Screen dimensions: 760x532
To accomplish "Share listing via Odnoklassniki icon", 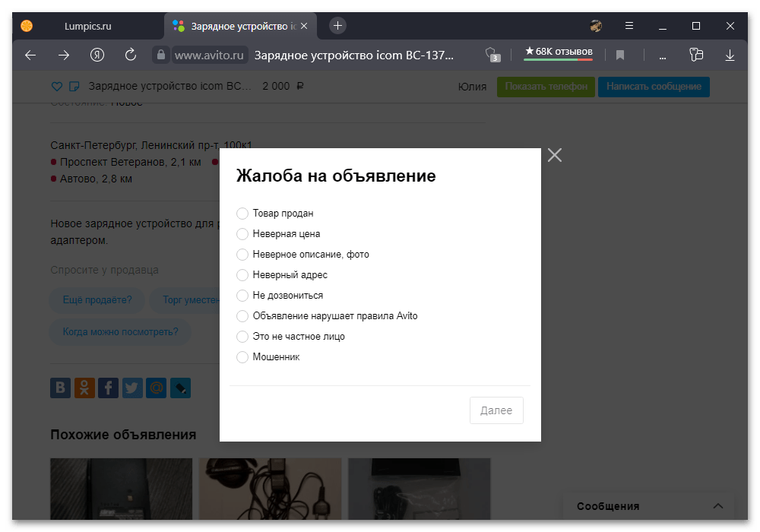I will pyautogui.click(x=84, y=388).
